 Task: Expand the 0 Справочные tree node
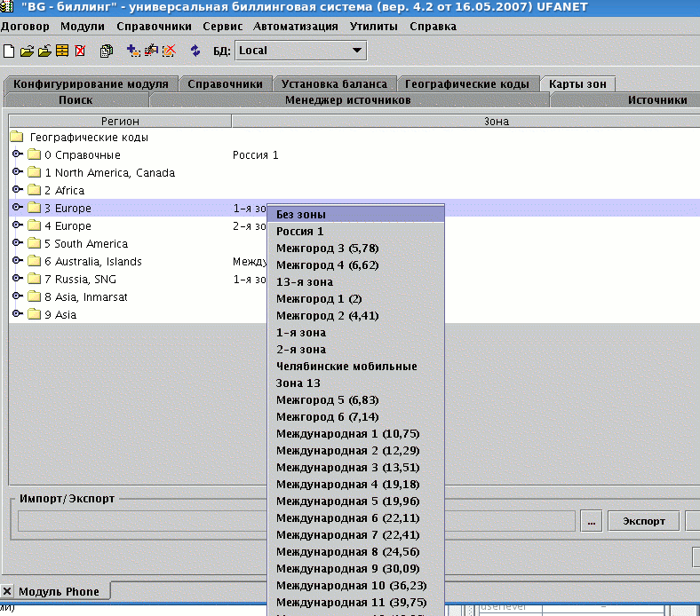point(17,154)
